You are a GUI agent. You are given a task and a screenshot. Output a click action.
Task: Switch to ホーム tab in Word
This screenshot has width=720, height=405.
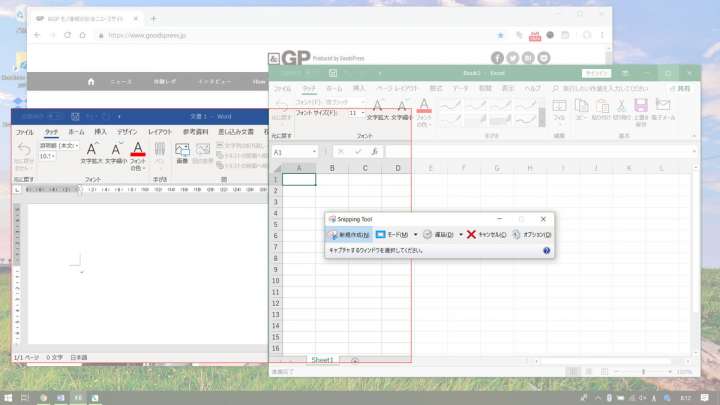pos(76,132)
